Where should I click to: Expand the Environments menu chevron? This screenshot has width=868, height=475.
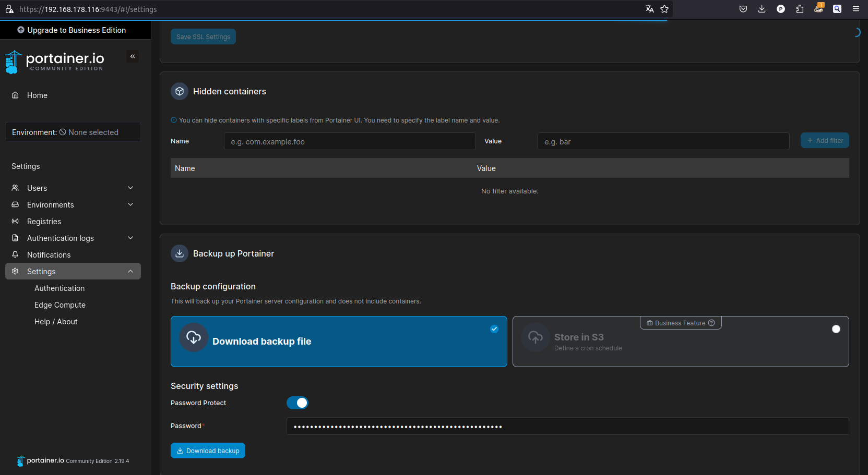click(x=130, y=204)
